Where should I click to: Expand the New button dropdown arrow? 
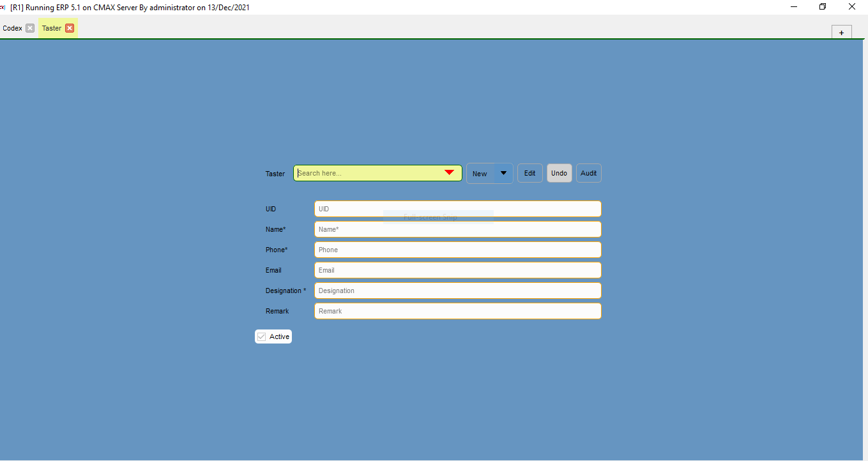click(503, 173)
